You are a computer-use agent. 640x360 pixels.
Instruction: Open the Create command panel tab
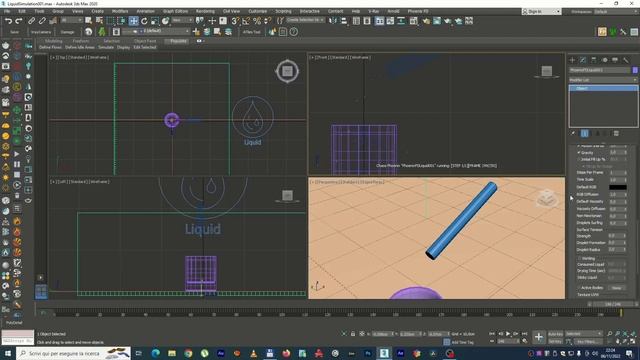click(x=572, y=60)
